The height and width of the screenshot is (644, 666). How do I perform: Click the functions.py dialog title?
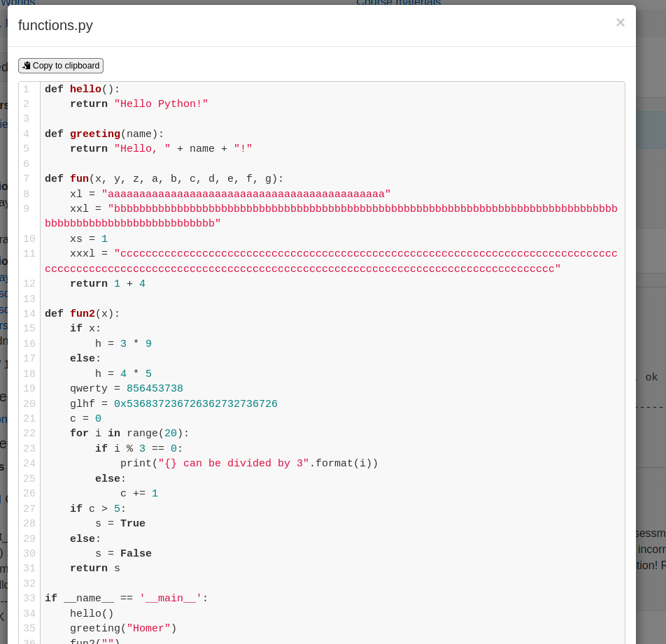(55, 25)
